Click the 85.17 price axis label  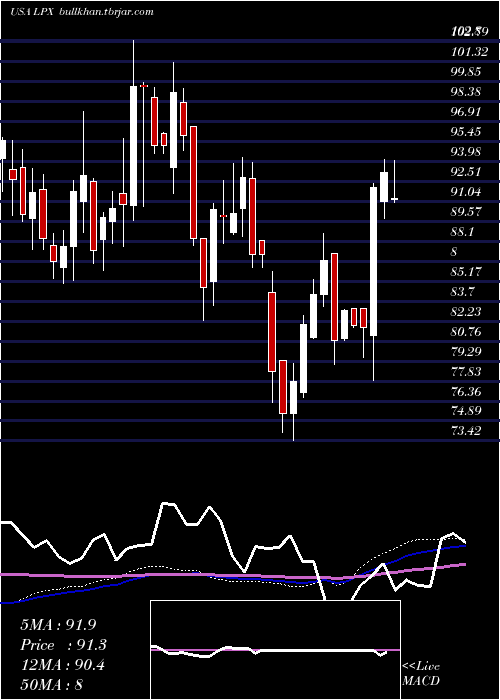(468, 271)
